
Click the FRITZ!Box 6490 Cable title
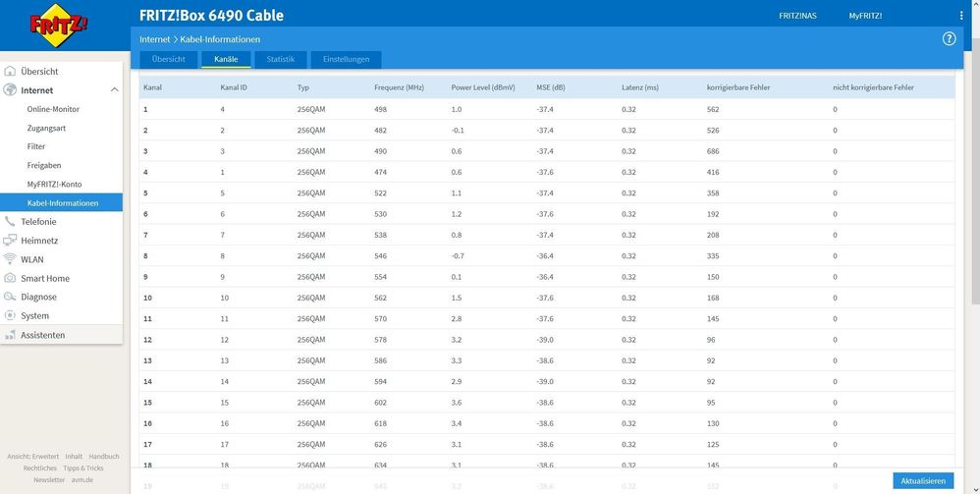(x=211, y=16)
